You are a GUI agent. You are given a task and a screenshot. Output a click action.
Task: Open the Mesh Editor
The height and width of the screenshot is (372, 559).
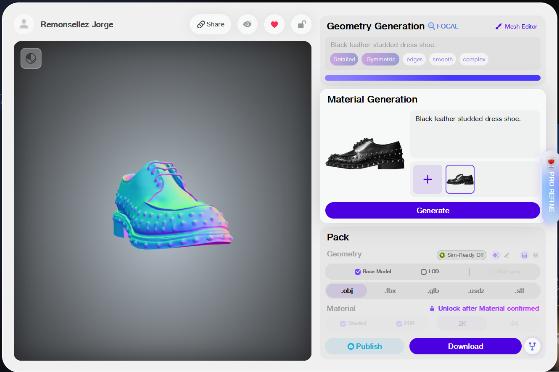point(516,26)
